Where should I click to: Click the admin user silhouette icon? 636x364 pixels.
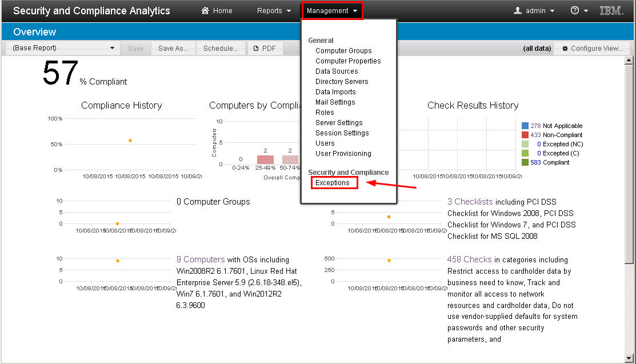tap(518, 10)
